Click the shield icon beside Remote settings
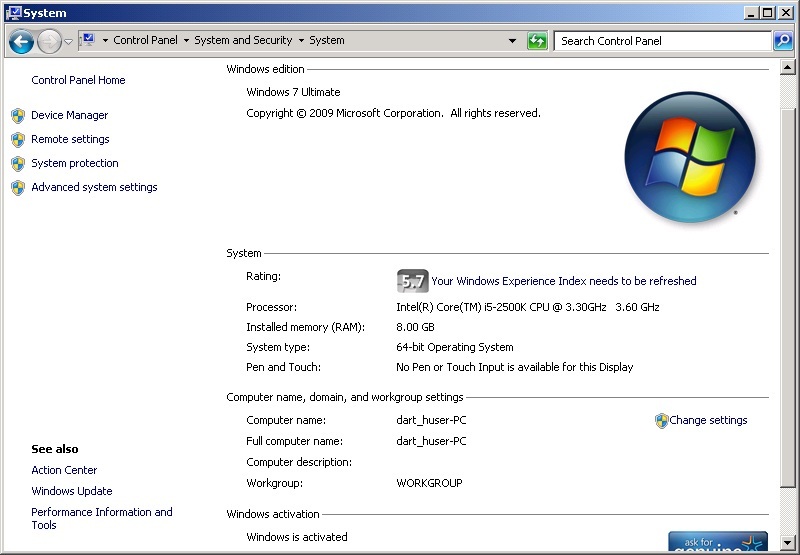Screen dimensions: 800x555 pyautogui.click(x=18, y=140)
